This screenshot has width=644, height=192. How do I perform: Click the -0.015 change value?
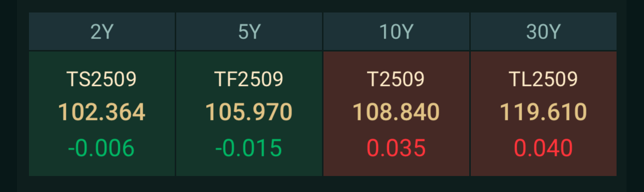pos(249,148)
